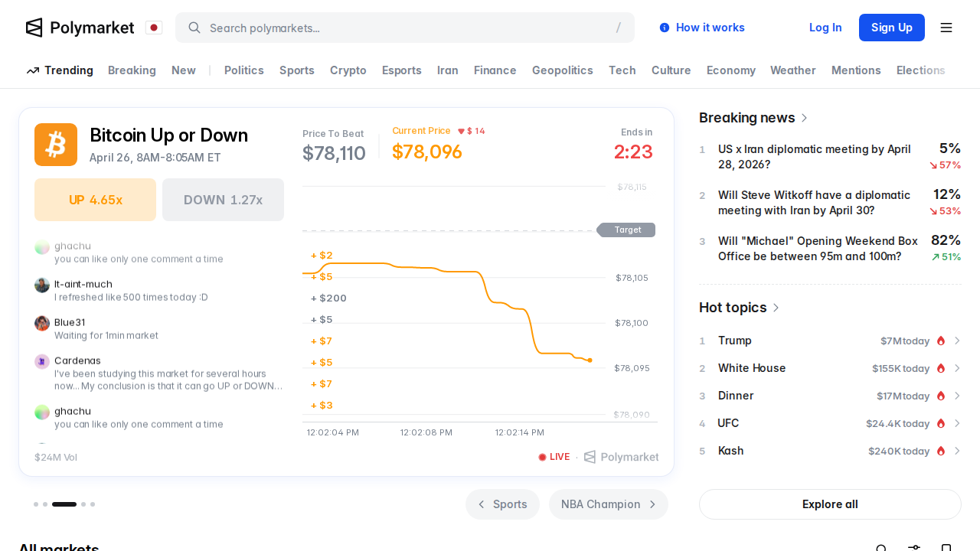Click the Sign Up button
Viewport: 980px width, 551px height.
892,28
